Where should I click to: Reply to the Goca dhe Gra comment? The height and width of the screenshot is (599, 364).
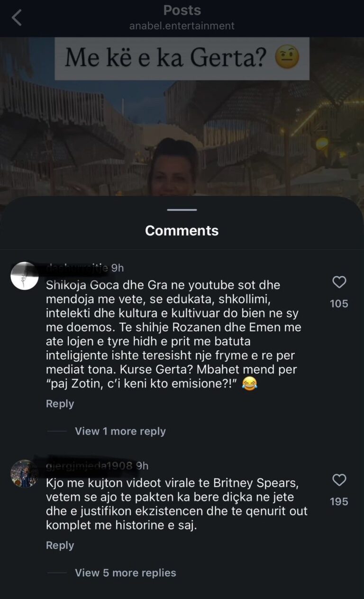[x=60, y=404]
